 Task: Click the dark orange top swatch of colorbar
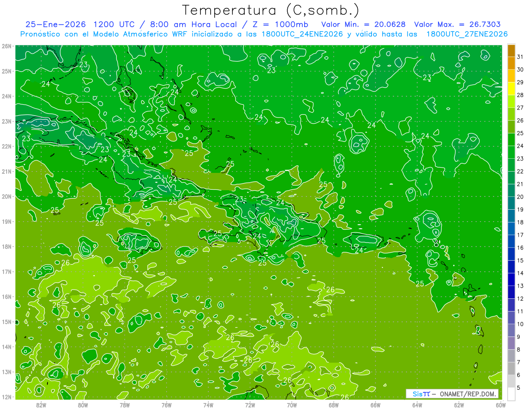[x=511, y=51]
